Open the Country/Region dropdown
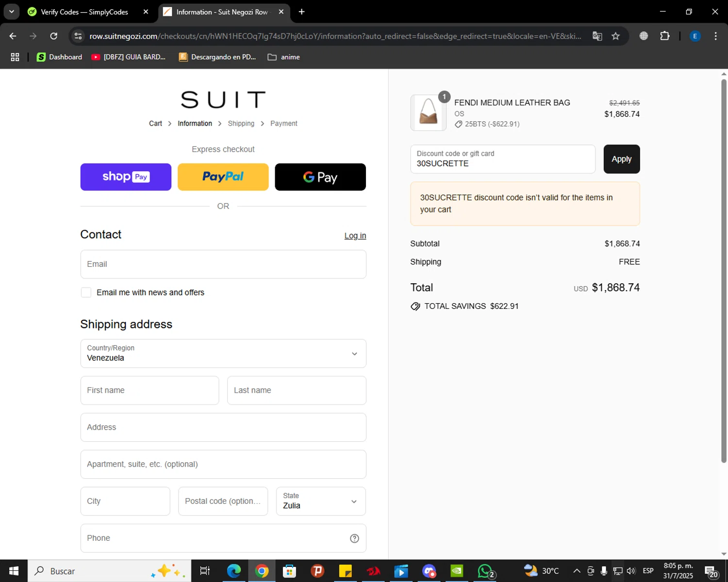 (x=223, y=354)
